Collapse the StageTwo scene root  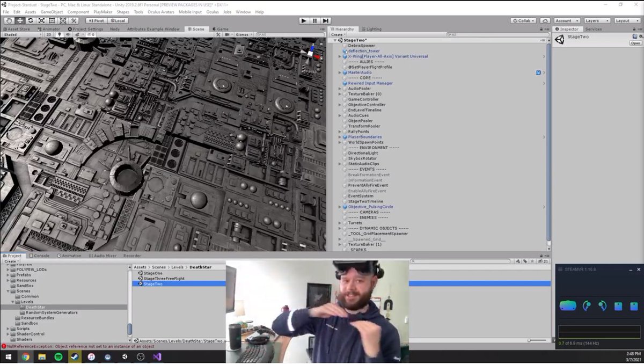[335, 40]
